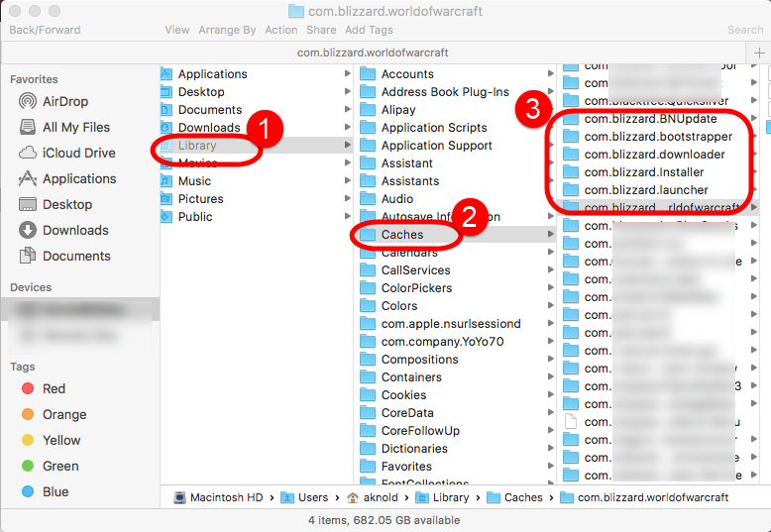The height and width of the screenshot is (532, 771).
Task: Expand arrow next to Favorites folder row
Action: pos(550,466)
